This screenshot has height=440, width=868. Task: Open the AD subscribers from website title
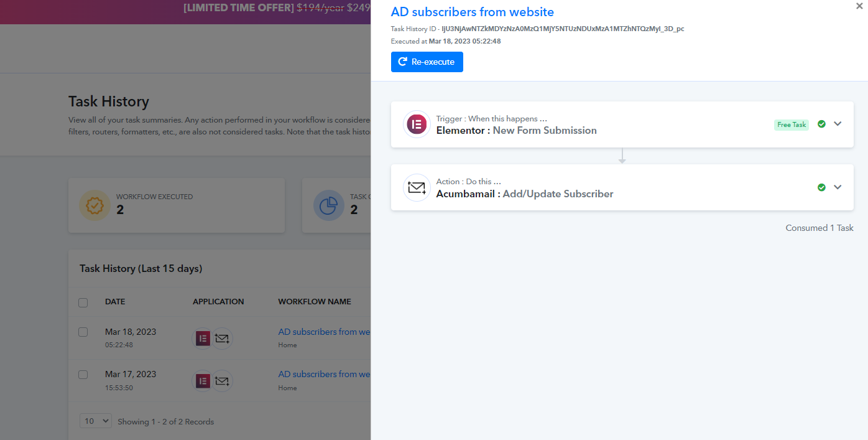[x=473, y=12]
